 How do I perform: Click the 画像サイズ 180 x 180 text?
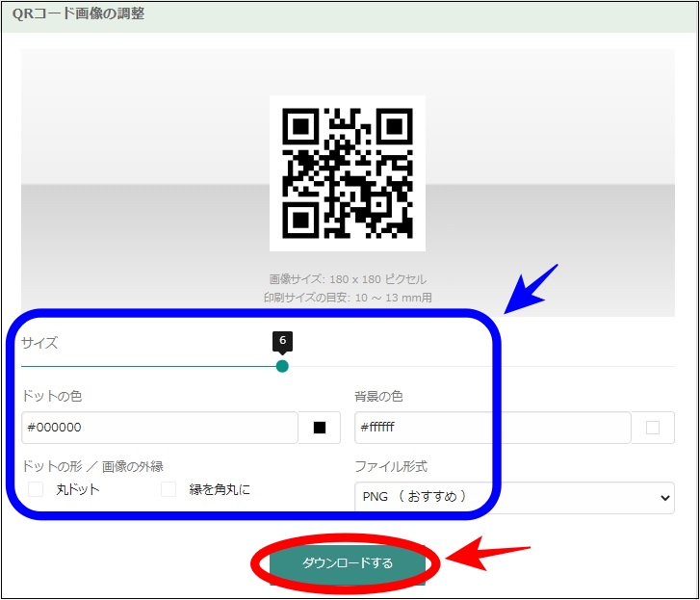pos(348,279)
